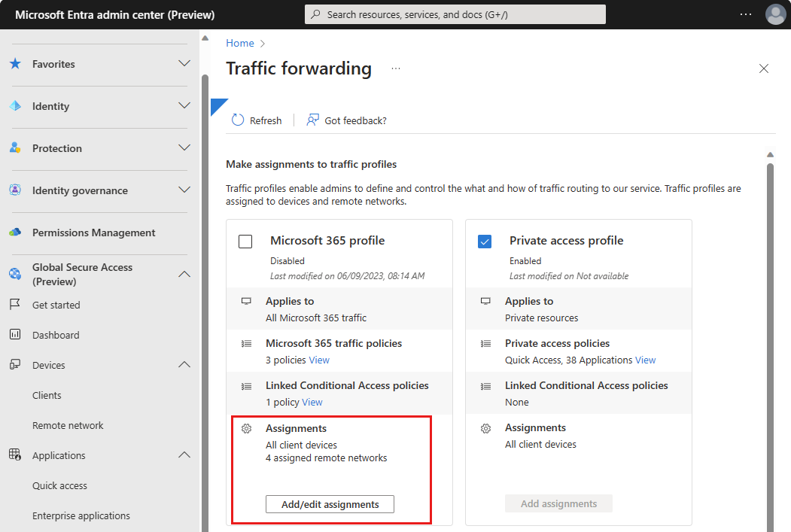Uncheck the Private access profile checkbox
Screen dimensions: 791x532
[484, 242]
